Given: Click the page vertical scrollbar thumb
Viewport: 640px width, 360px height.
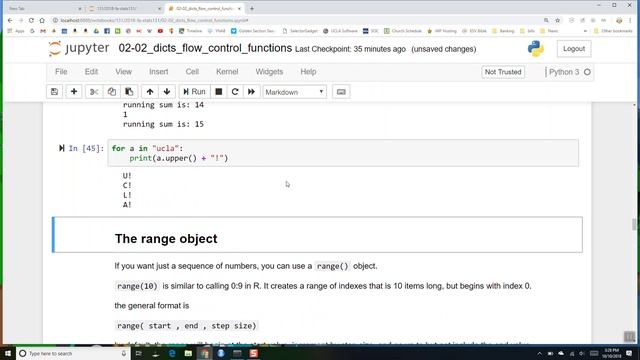Looking at the screenshot, I should [x=634, y=224].
